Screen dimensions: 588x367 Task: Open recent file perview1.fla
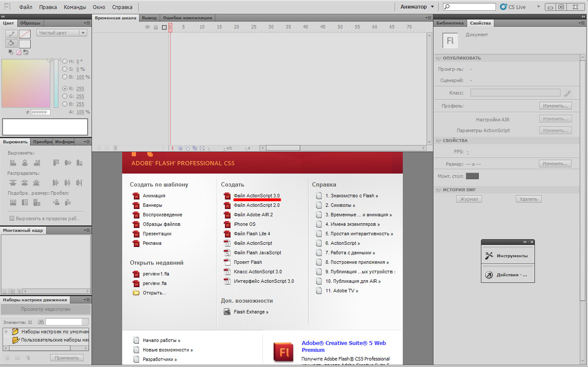pos(156,274)
